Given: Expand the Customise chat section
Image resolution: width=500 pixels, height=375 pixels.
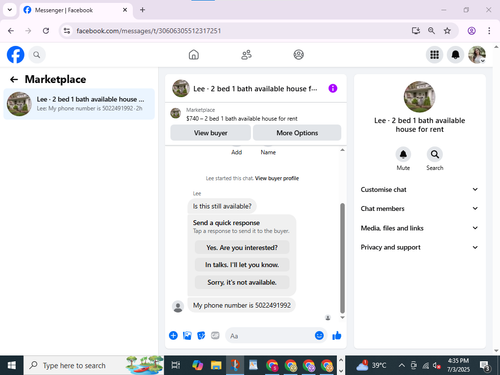Looking at the screenshot, I should (419, 189).
